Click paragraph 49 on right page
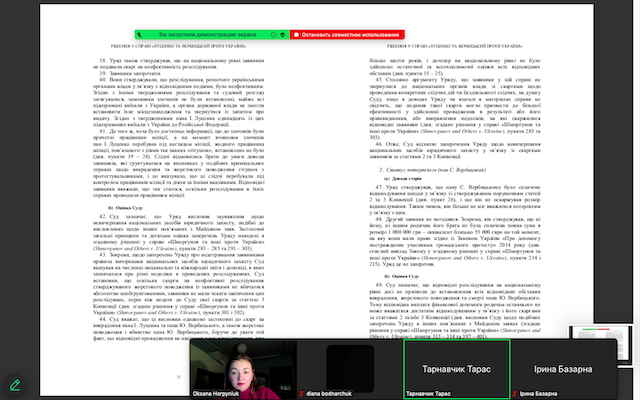The width and height of the screenshot is (640, 400). [455, 310]
